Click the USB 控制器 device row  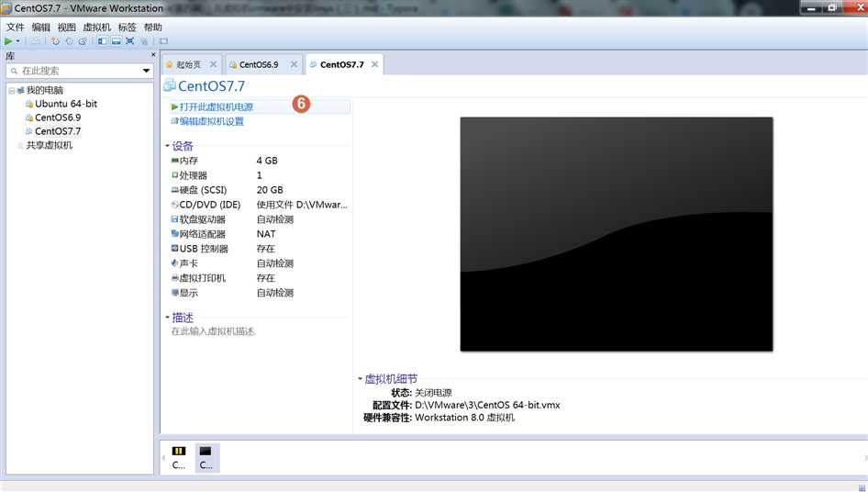[259, 249]
